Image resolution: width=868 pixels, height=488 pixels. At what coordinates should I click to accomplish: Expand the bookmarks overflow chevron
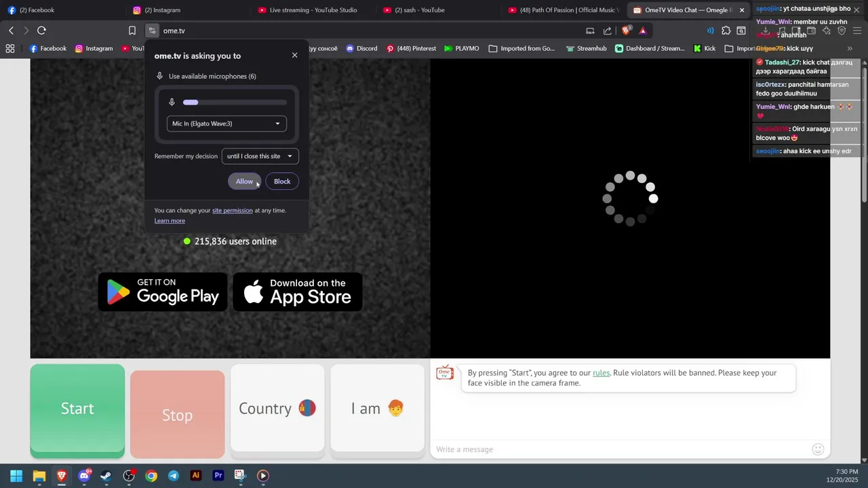[x=850, y=48]
